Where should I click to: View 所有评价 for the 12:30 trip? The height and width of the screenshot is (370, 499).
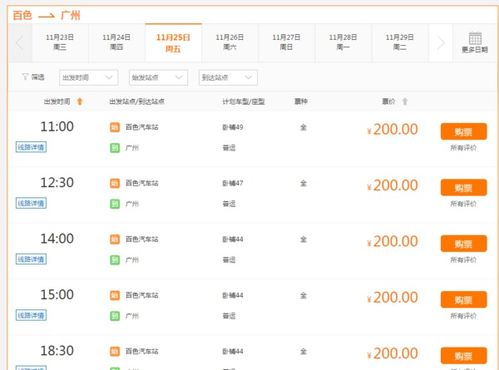(463, 204)
